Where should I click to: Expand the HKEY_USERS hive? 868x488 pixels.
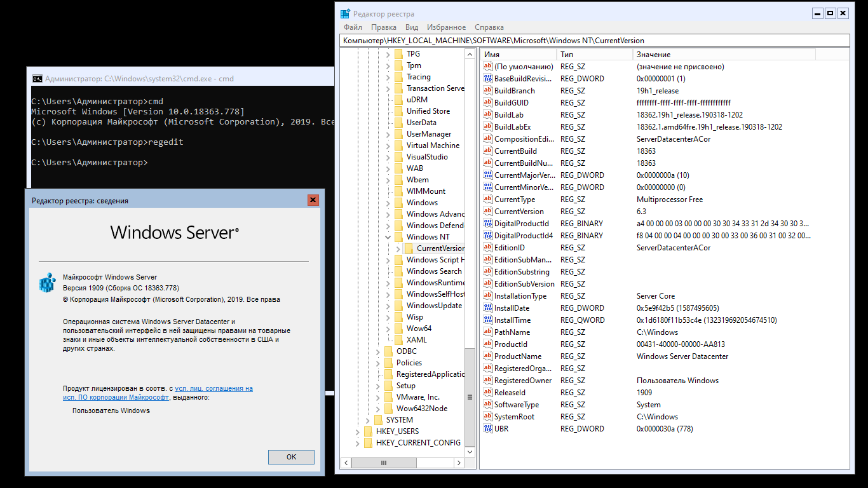(358, 431)
